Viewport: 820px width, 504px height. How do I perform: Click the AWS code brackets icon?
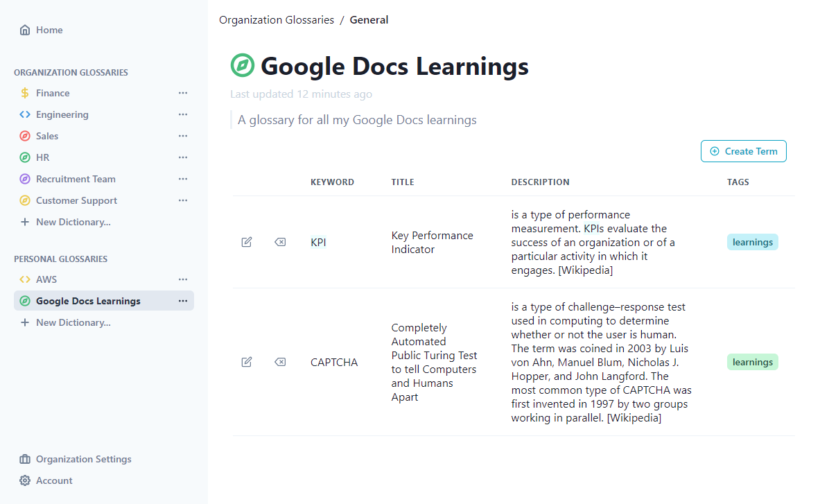[24, 279]
